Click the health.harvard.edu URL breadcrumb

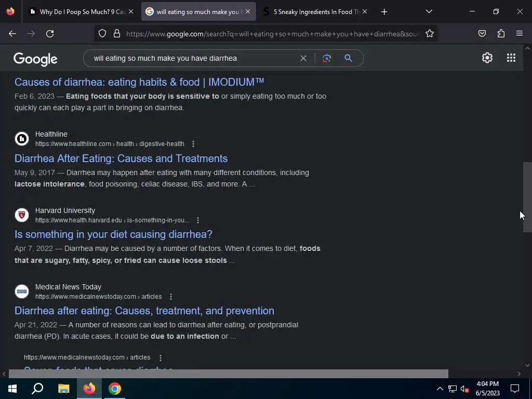click(x=112, y=220)
